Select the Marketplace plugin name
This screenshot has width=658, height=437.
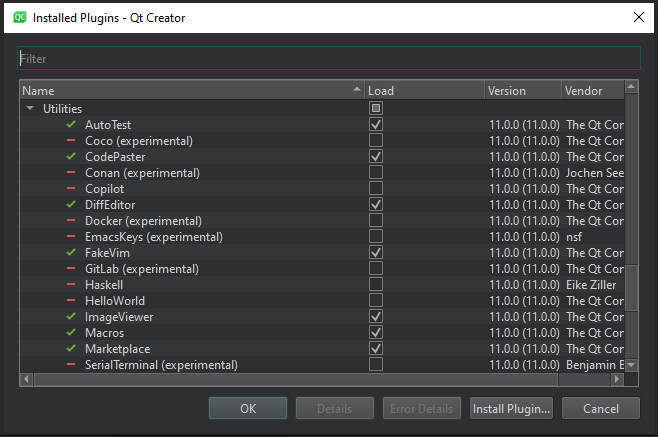118,349
